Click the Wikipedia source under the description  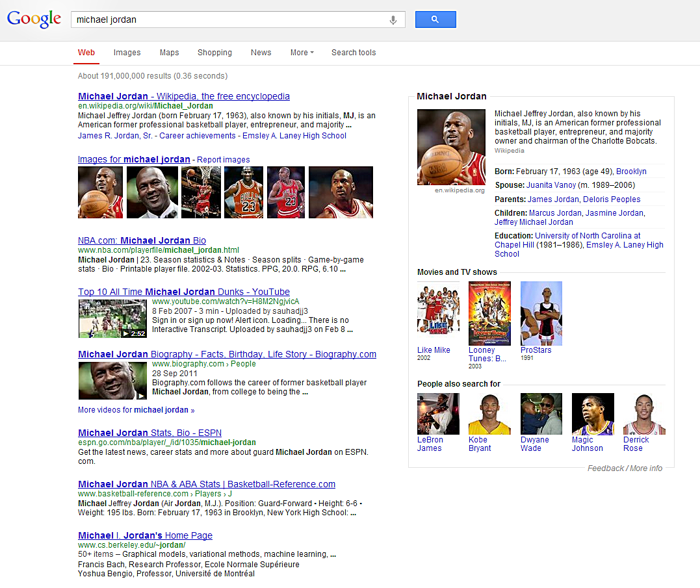pos(510,151)
